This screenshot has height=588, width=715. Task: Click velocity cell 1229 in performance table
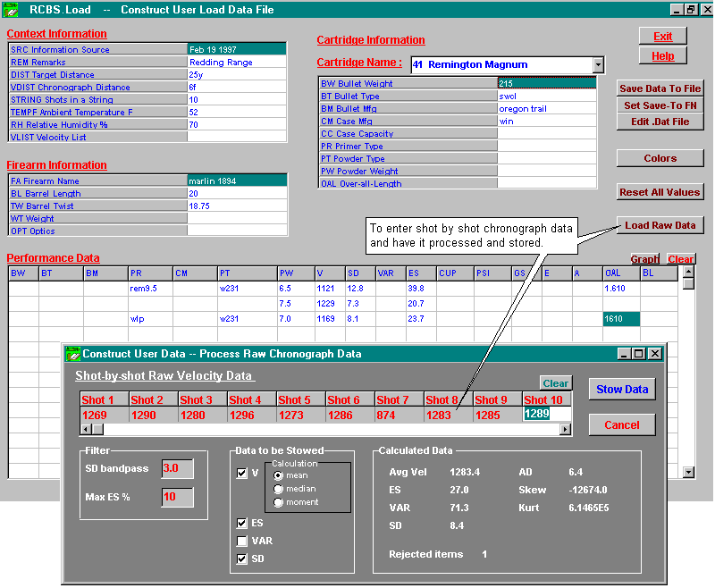coord(330,304)
